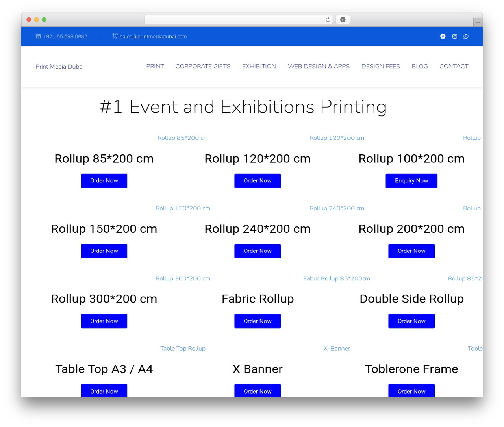Click the email clock icon beside sales address
Screen dimensions: 504x427
[115, 36]
